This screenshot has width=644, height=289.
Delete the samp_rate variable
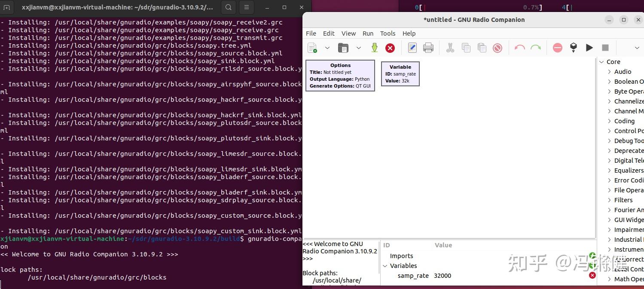point(592,275)
